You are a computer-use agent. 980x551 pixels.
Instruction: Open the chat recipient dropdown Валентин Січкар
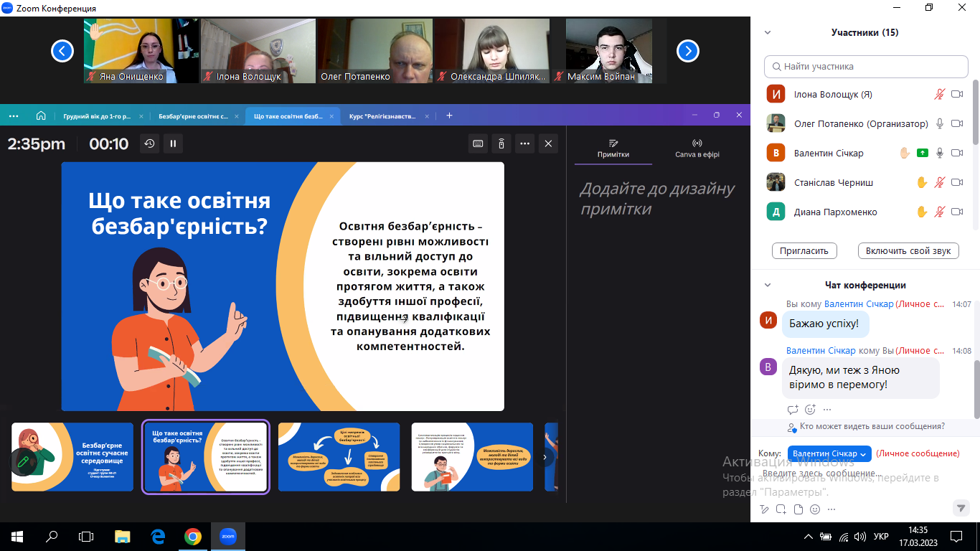coord(829,453)
